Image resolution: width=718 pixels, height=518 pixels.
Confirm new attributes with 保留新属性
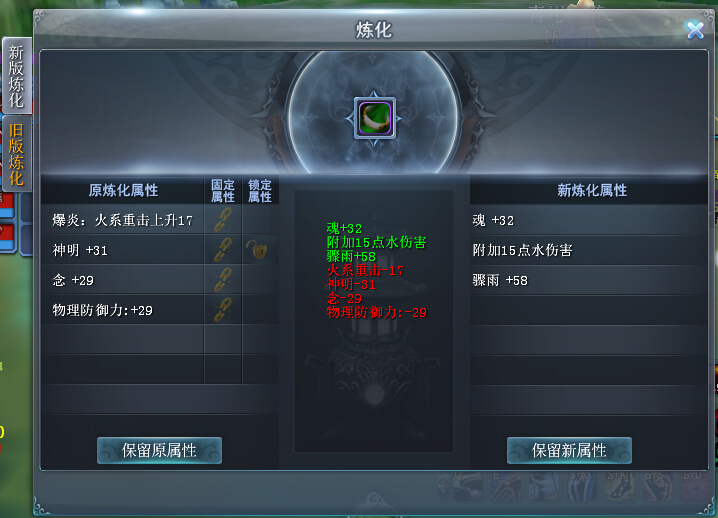point(569,450)
